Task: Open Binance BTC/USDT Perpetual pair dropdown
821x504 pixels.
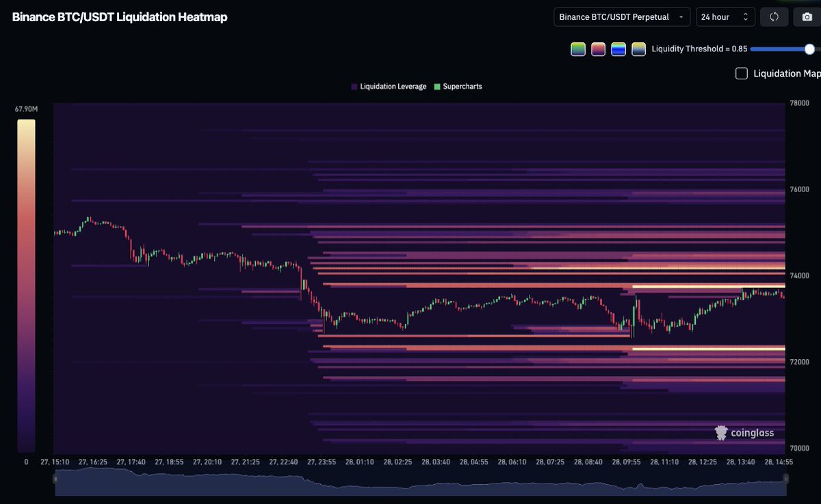Action: click(x=622, y=17)
